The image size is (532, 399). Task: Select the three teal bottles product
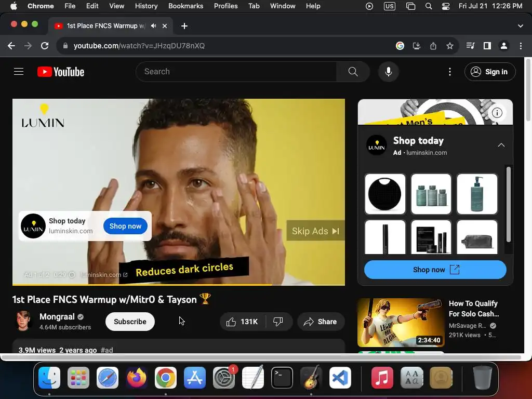431,194
